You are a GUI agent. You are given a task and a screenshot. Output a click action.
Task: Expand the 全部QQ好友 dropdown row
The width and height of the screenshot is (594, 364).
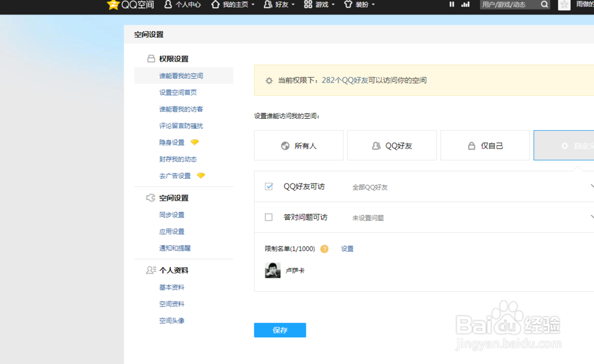[424, 186]
